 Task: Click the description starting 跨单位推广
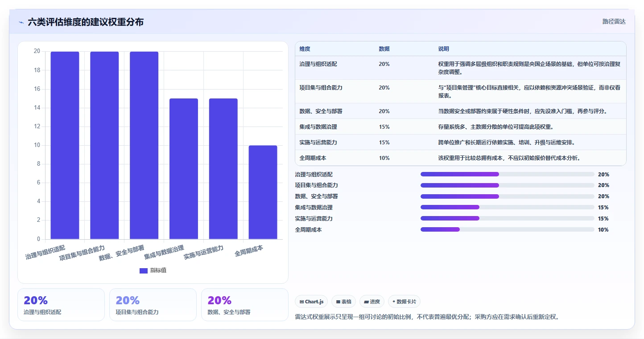coord(507,143)
